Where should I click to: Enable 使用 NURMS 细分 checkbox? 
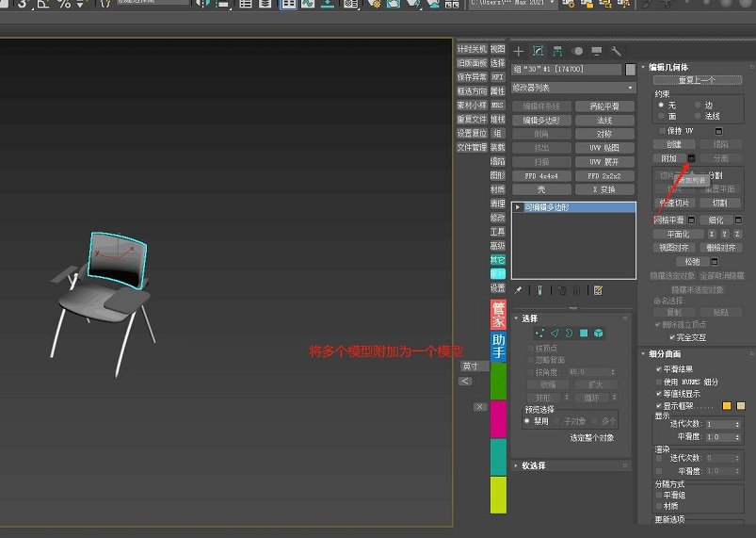tap(659, 382)
